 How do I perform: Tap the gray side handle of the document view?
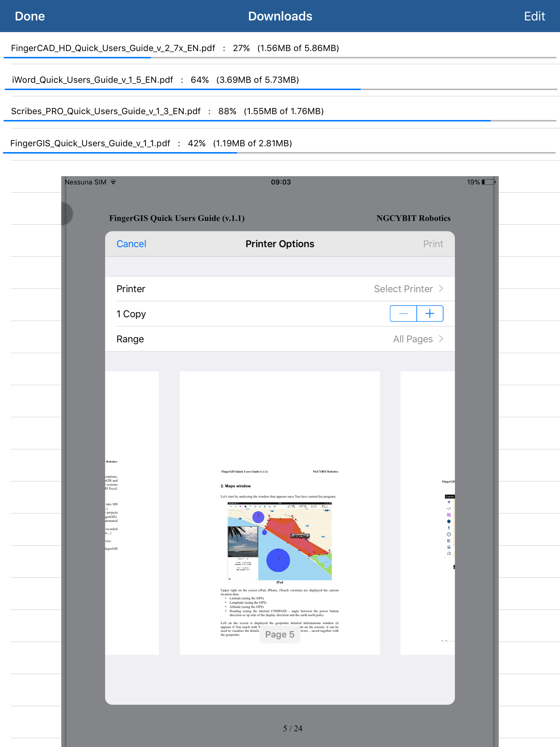(x=67, y=213)
